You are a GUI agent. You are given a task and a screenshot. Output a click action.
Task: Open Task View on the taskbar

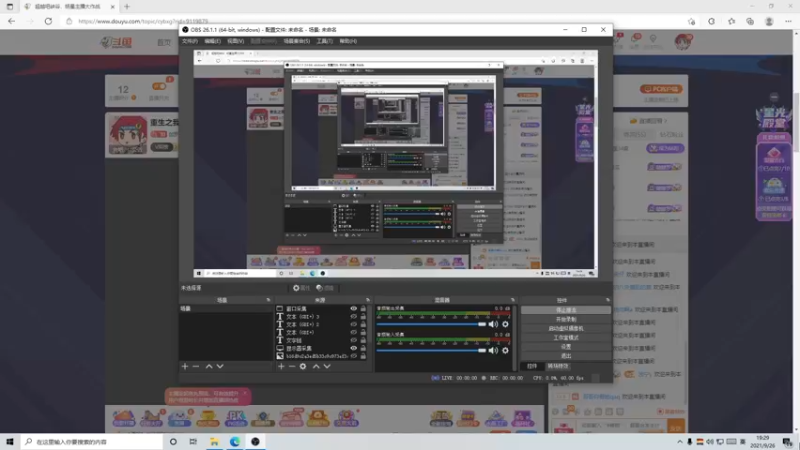(x=193, y=441)
